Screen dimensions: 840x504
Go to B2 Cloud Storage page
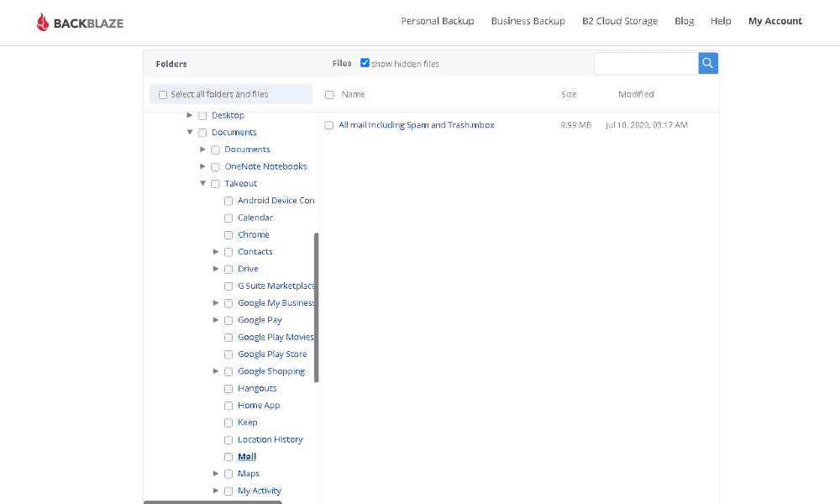coord(620,21)
